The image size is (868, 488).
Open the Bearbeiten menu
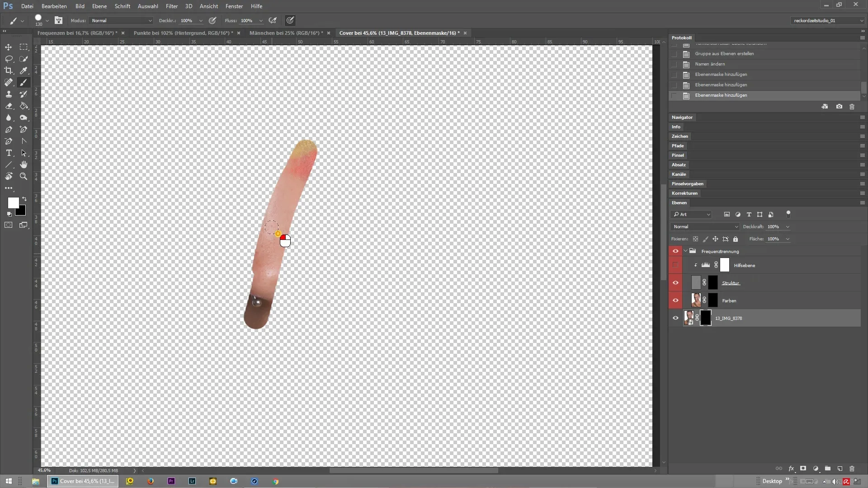click(x=54, y=6)
